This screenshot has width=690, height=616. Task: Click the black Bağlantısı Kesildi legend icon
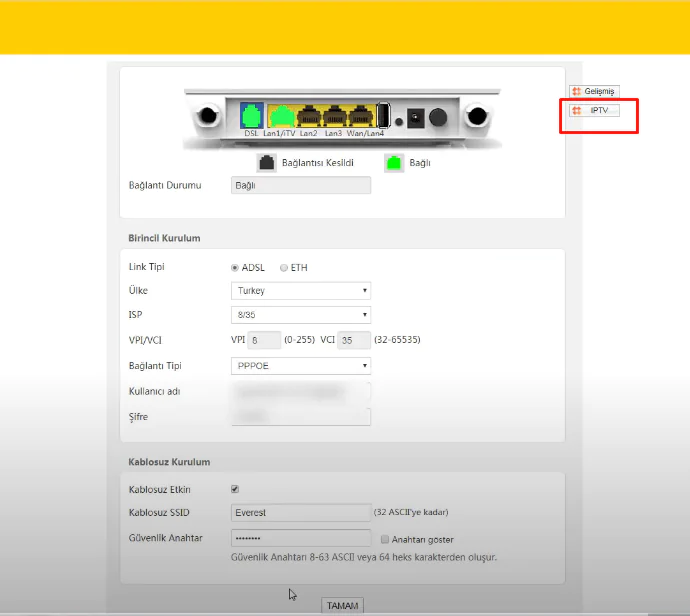click(267, 163)
